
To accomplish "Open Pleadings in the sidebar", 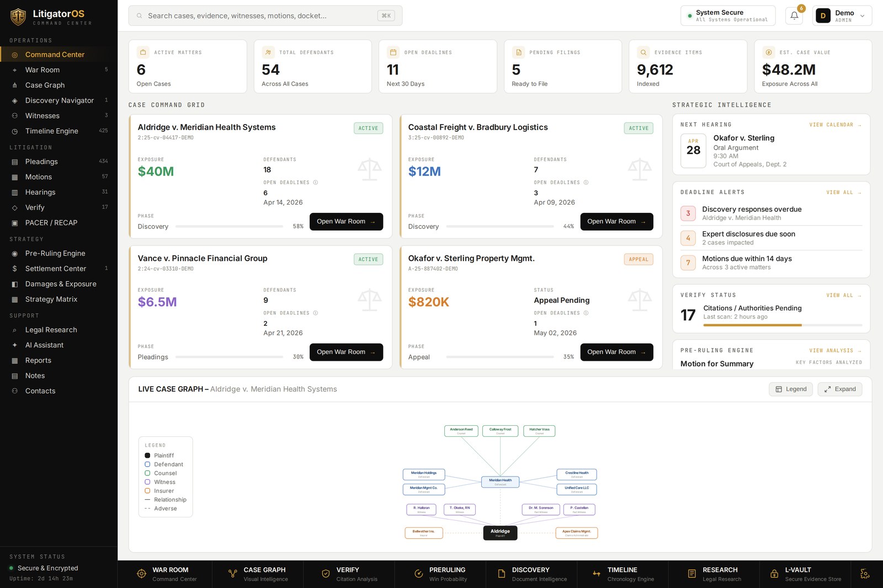I will 58,162.
